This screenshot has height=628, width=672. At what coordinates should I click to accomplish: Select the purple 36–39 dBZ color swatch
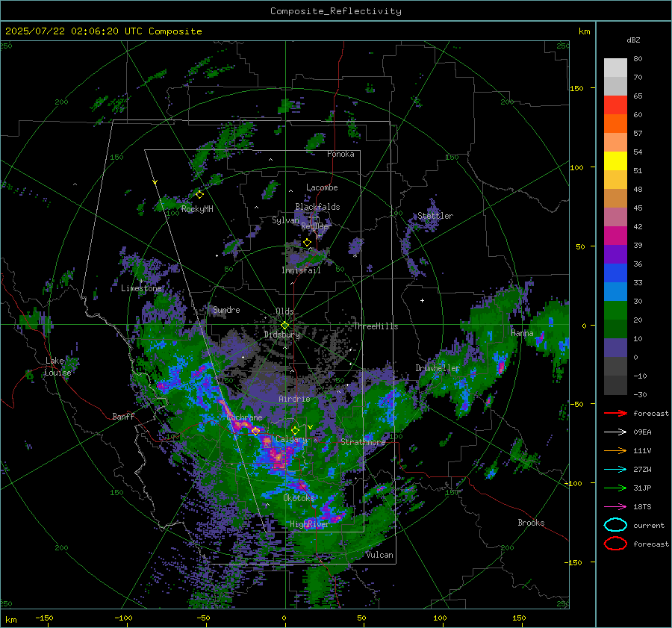tap(615, 255)
